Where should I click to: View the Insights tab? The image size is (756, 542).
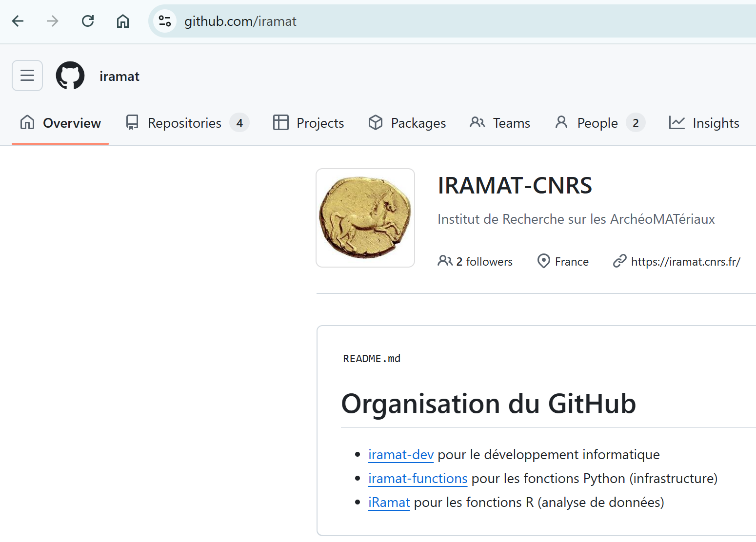(x=704, y=123)
